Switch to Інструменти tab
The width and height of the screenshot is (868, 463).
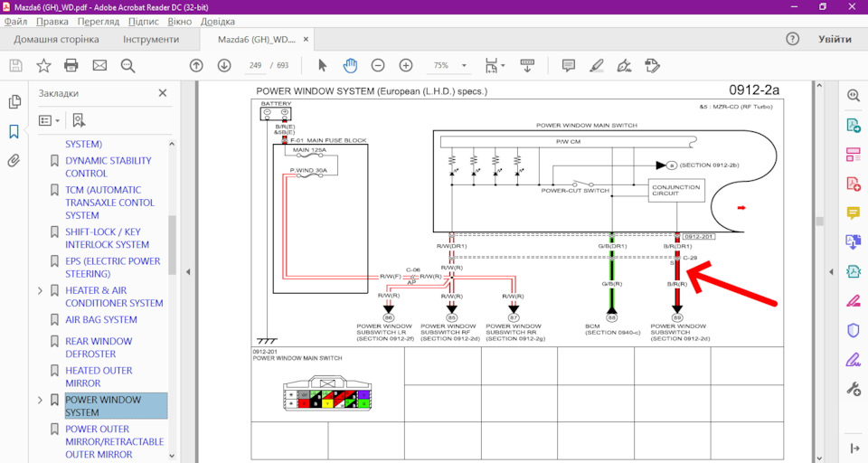point(151,39)
